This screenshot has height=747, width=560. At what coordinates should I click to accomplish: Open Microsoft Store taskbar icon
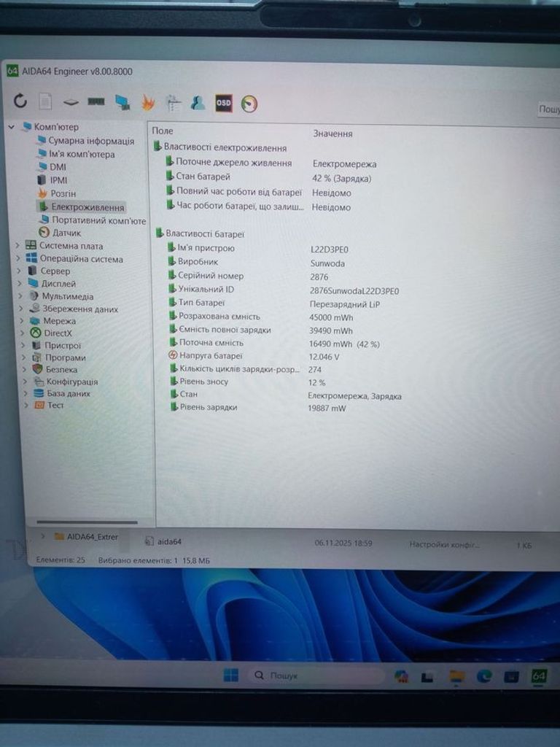pyautogui.click(x=511, y=676)
